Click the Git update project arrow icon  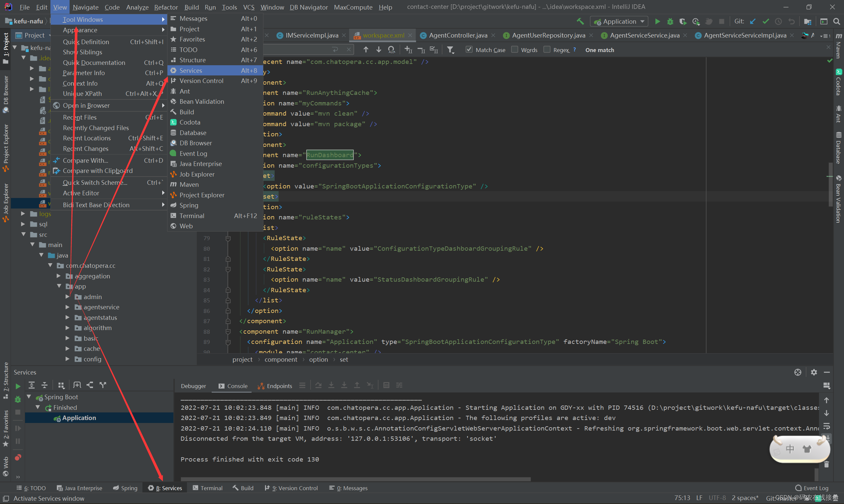(753, 21)
